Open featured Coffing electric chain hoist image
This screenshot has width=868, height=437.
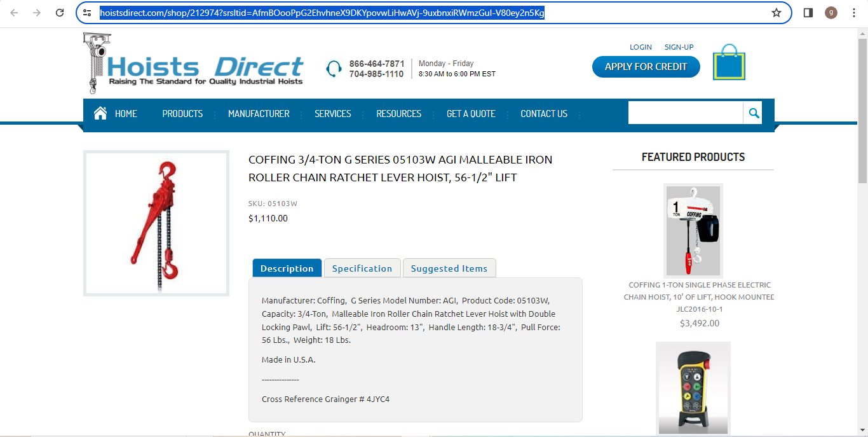[693, 230]
